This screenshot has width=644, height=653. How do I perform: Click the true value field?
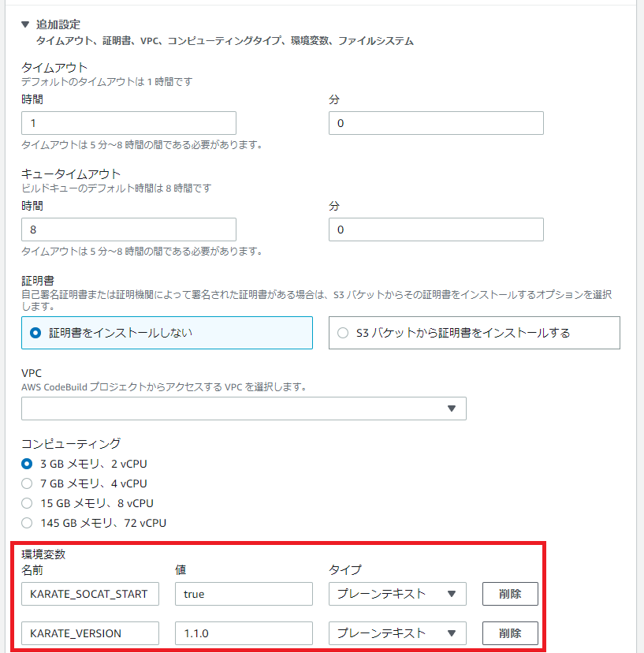243,594
